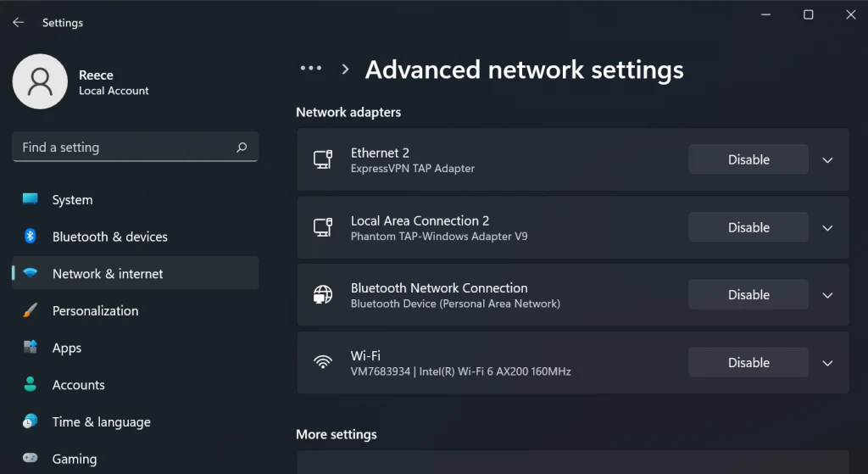Image resolution: width=868 pixels, height=474 pixels.
Task: Click the Bluetooth Network Connection globe icon
Action: click(323, 295)
